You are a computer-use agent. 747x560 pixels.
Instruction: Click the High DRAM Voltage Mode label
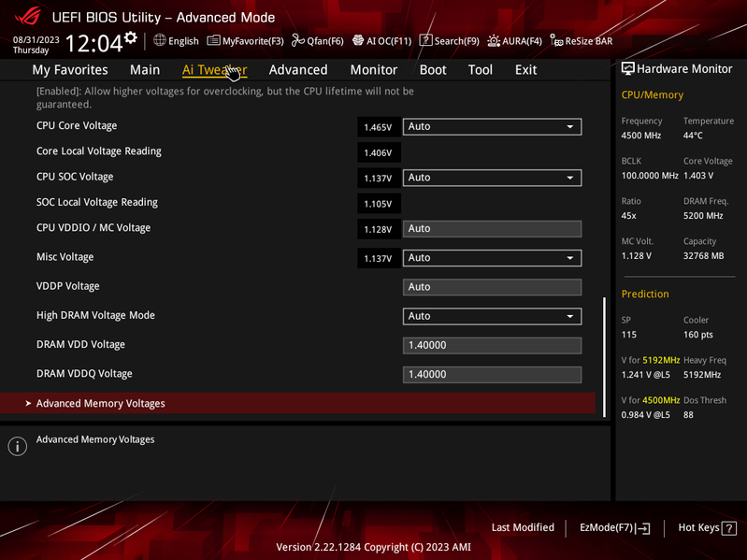coord(95,315)
